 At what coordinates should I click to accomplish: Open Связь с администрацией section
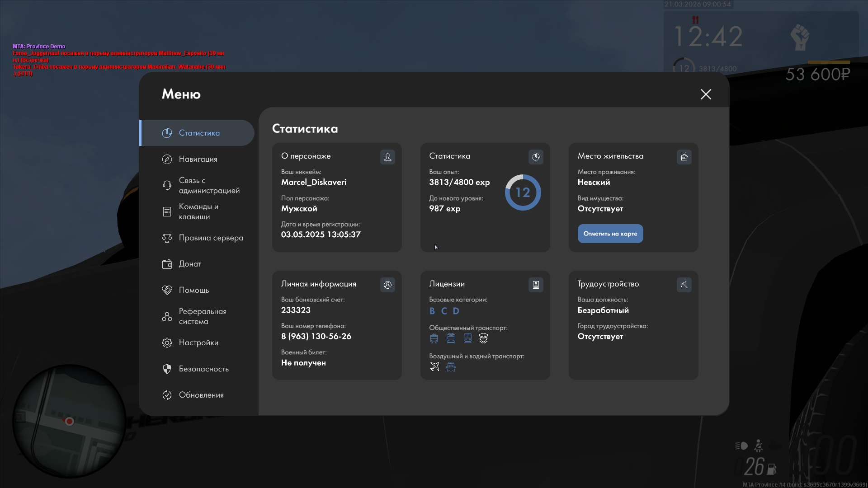pos(209,185)
